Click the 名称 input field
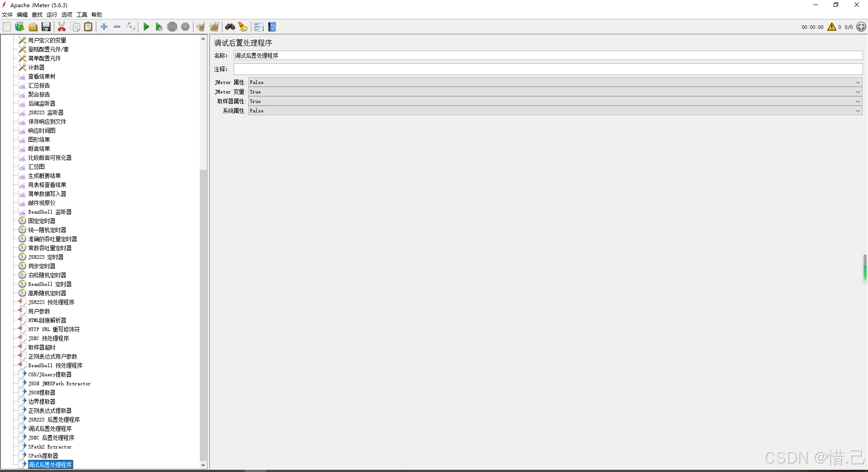 (x=548, y=56)
